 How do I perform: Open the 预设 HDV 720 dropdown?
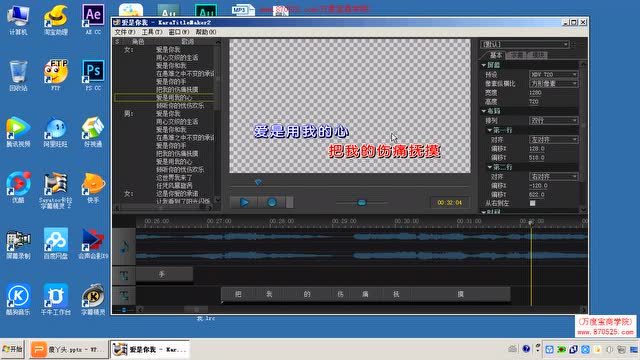[554, 74]
